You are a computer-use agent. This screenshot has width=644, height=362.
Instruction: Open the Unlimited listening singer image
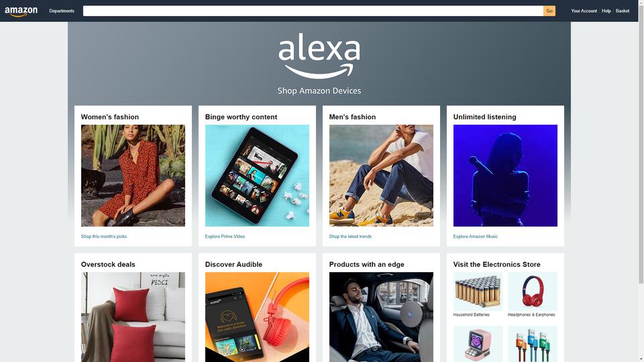(505, 176)
